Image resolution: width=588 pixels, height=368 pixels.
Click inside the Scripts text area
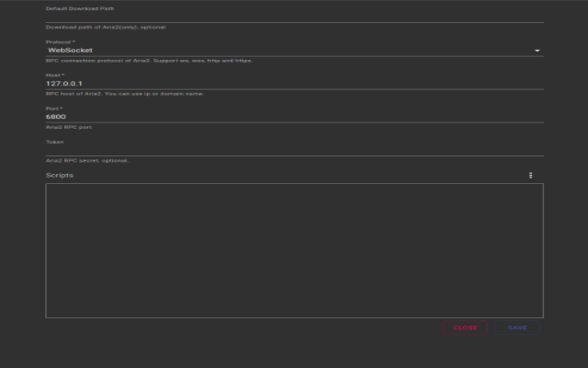[294, 250]
